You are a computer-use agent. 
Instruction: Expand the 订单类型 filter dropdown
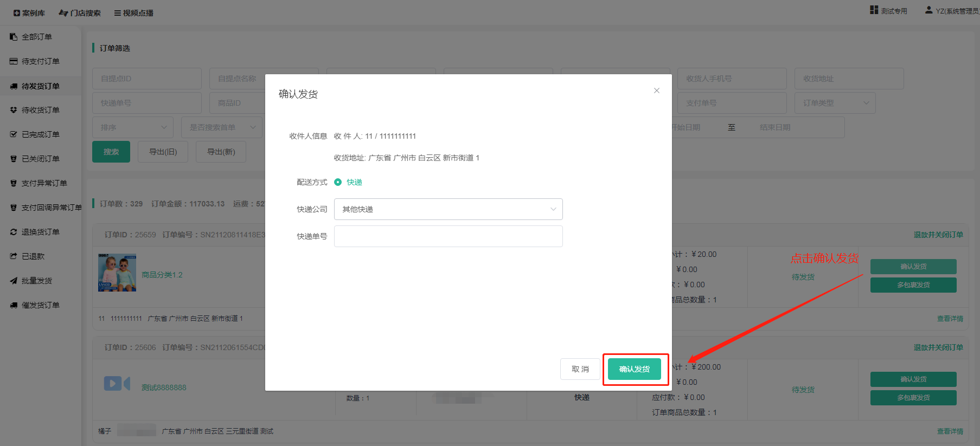tap(835, 103)
